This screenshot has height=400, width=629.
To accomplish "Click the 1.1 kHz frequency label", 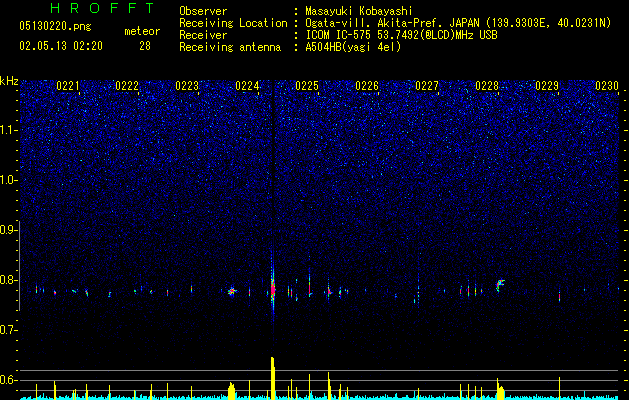I will 9,130.
